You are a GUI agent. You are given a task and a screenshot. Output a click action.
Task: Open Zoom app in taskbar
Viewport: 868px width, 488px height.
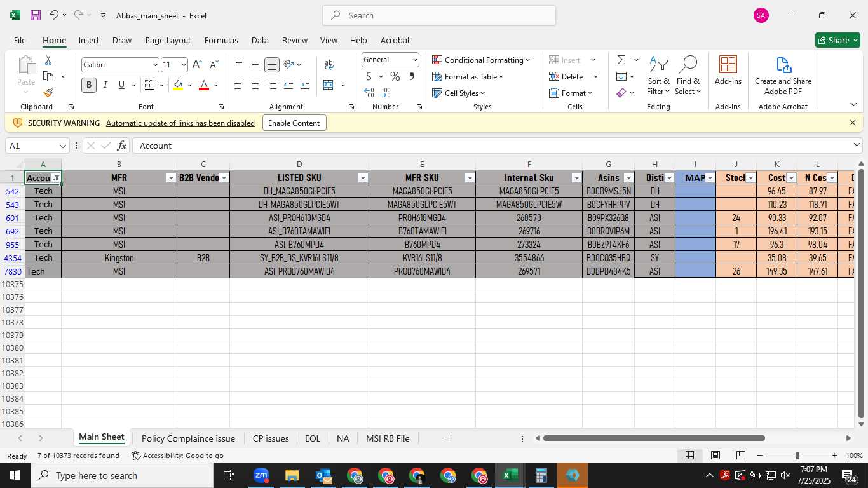pos(261,475)
